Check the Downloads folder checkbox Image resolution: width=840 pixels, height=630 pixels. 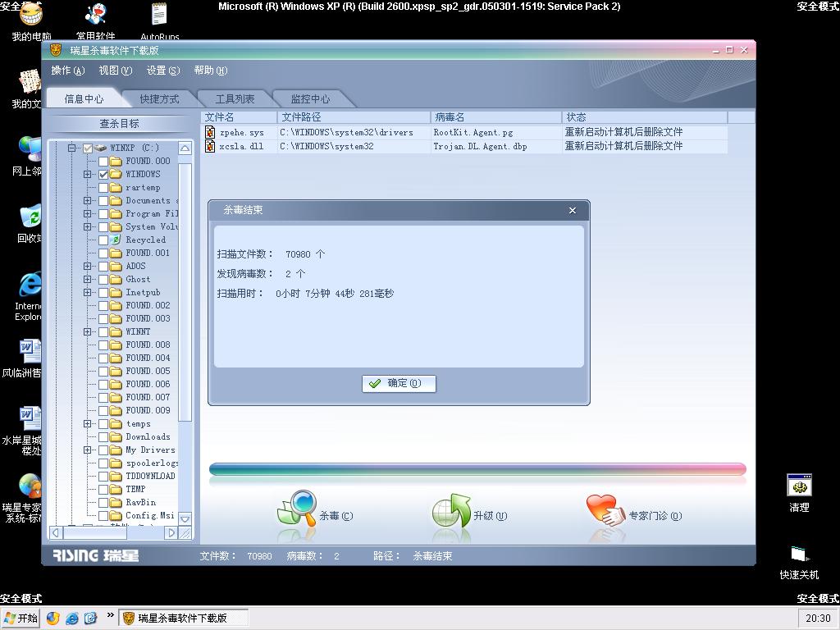pos(103,437)
